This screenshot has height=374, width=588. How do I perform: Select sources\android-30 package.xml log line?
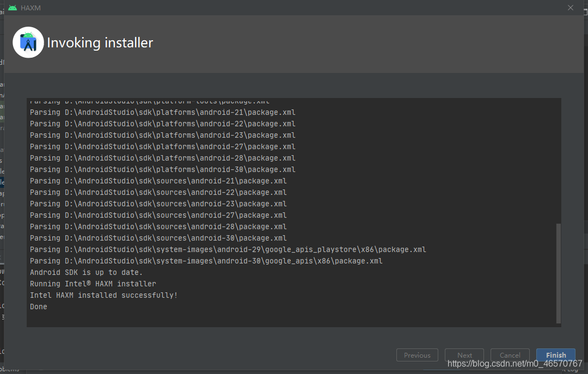pyautogui.click(x=158, y=238)
